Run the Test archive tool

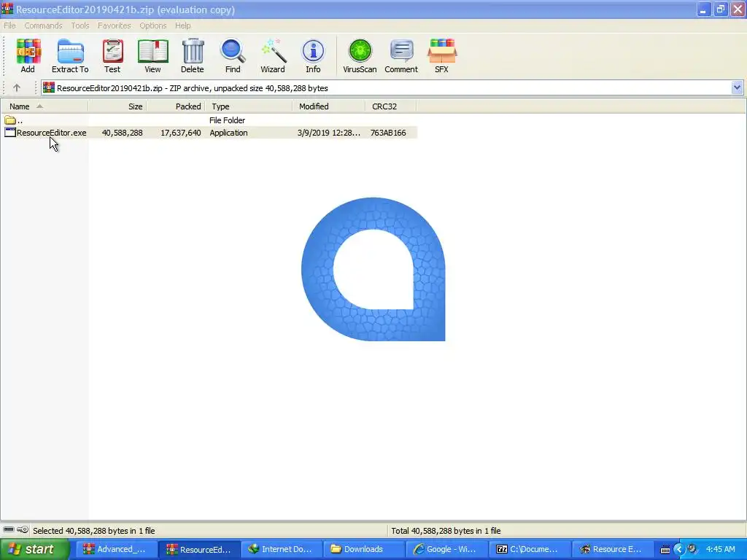[x=112, y=55]
